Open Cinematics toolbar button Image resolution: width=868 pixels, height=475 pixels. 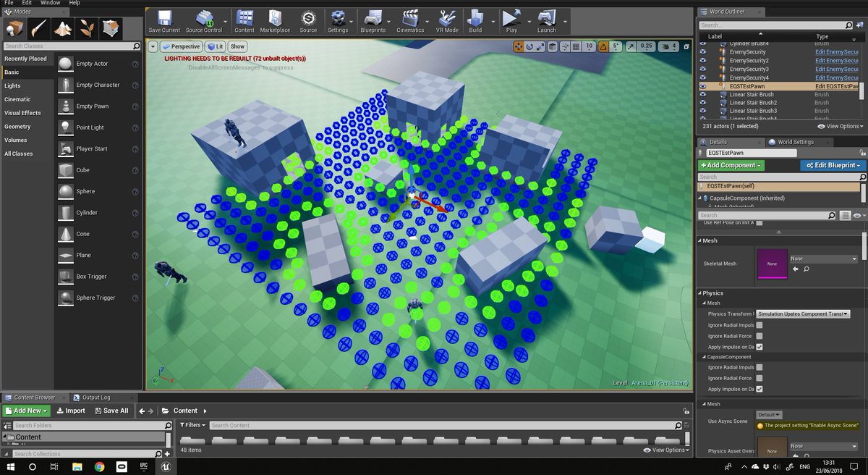pos(410,21)
